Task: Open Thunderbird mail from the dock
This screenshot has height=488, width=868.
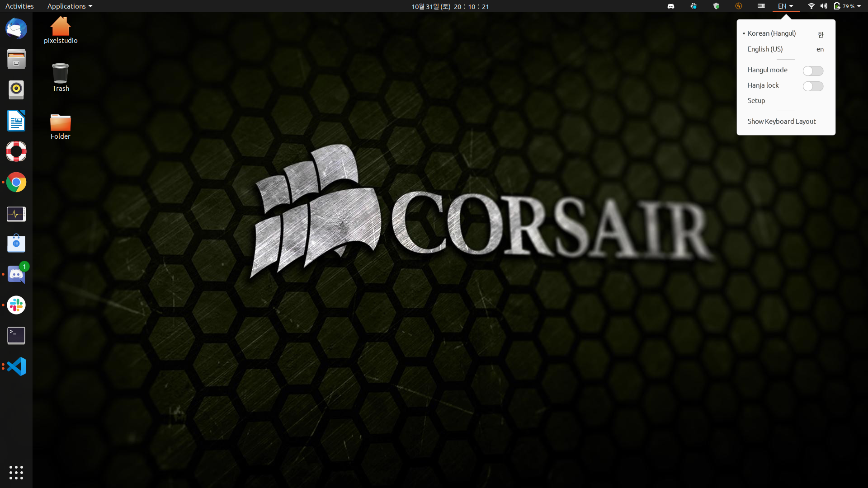Action: click(x=16, y=28)
